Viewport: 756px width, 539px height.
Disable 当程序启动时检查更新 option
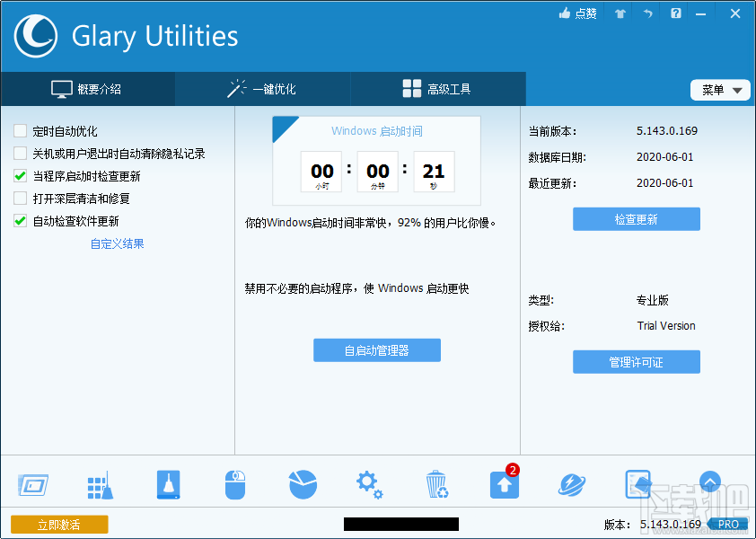click(20, 175)
